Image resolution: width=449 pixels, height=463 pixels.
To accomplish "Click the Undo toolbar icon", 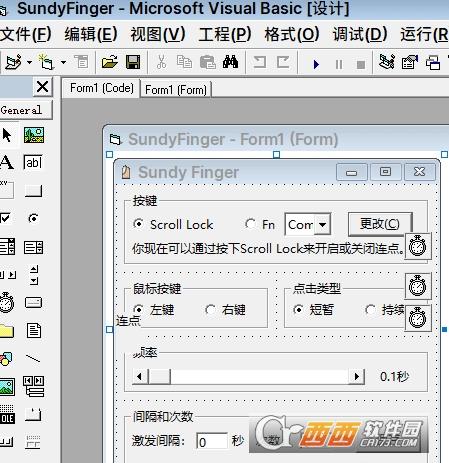I will coord(260,62).
